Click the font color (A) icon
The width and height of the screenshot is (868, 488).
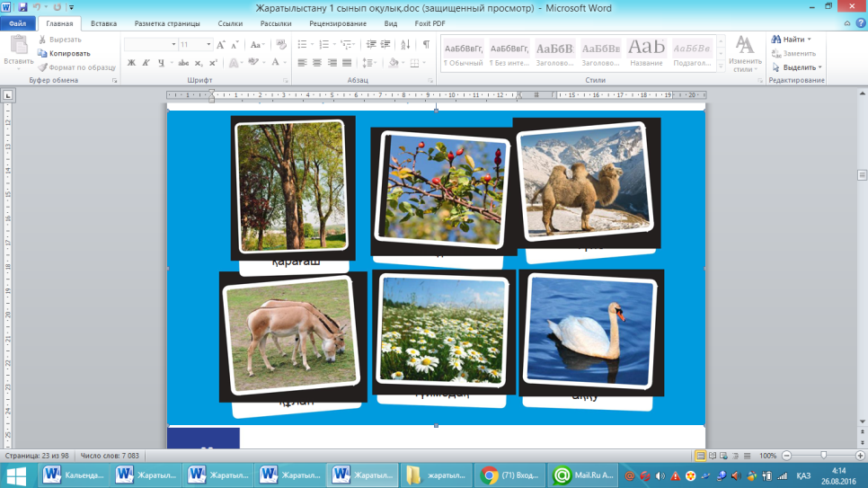coord(275,63)
